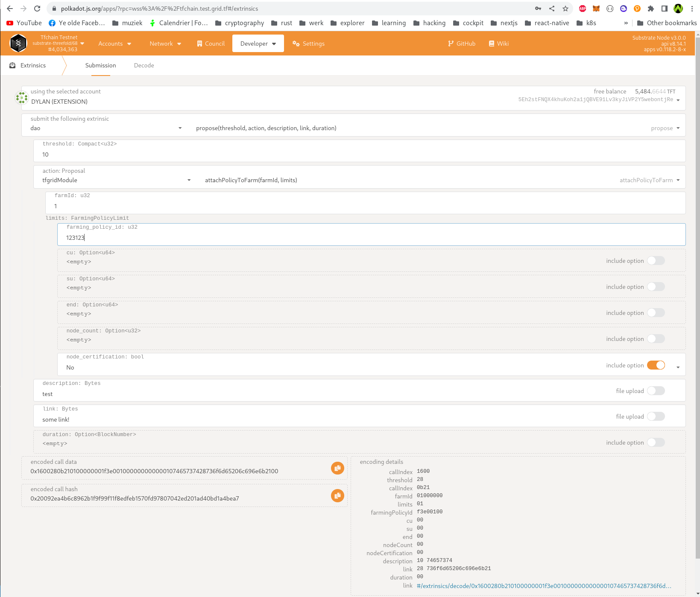Open the tfgridModule proposal dropdown
This screenshot has height=597, width=700.
(116, 181)
